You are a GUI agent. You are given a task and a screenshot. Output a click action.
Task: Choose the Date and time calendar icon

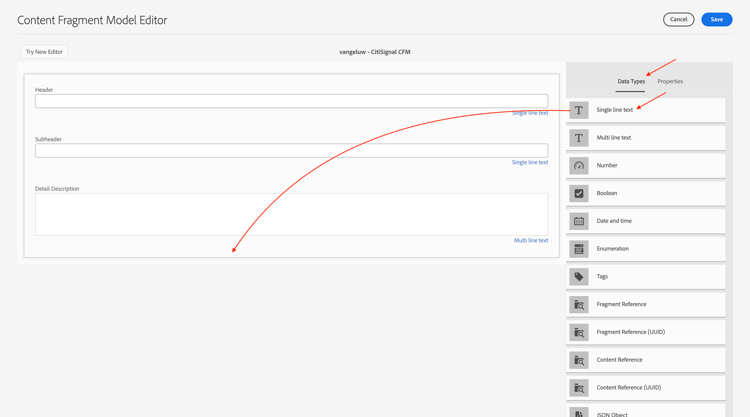point(579,221)
